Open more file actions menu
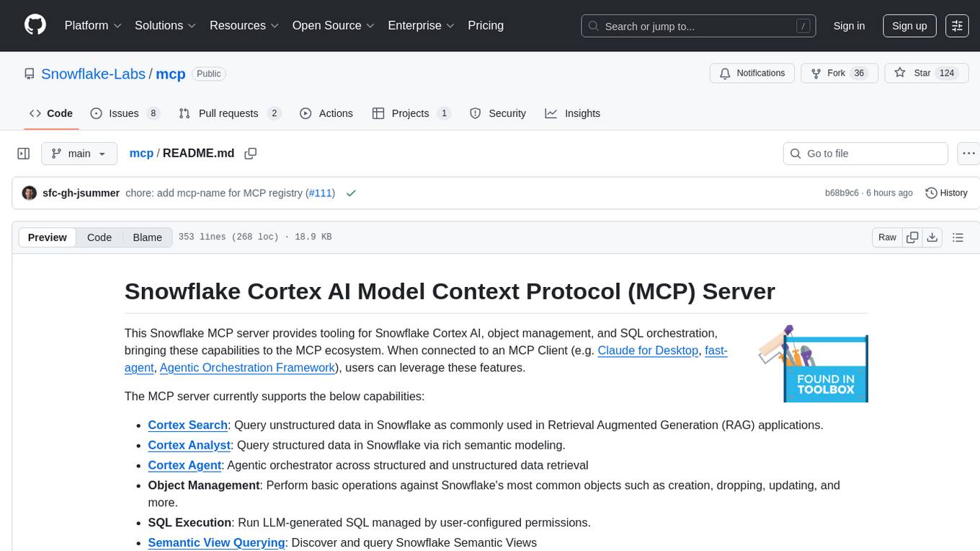 click(969, 154)
